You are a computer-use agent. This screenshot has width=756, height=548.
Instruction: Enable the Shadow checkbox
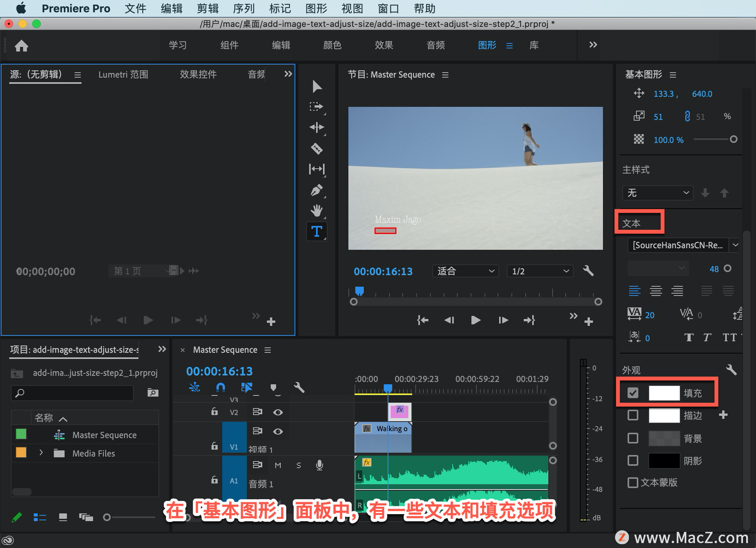point(633,460)
